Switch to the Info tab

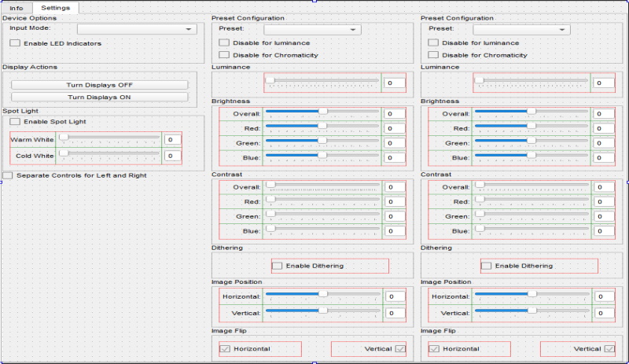(x=17, y=8)
